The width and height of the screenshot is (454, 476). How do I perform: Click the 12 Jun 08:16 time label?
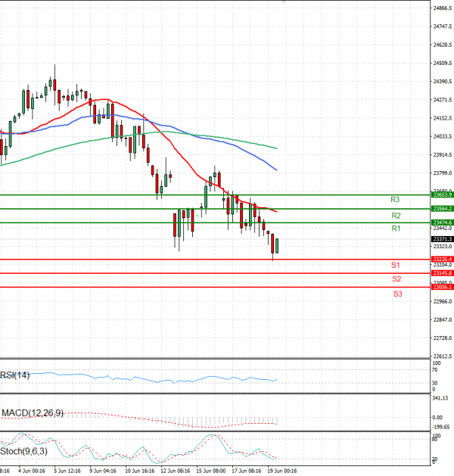[176, 471]
